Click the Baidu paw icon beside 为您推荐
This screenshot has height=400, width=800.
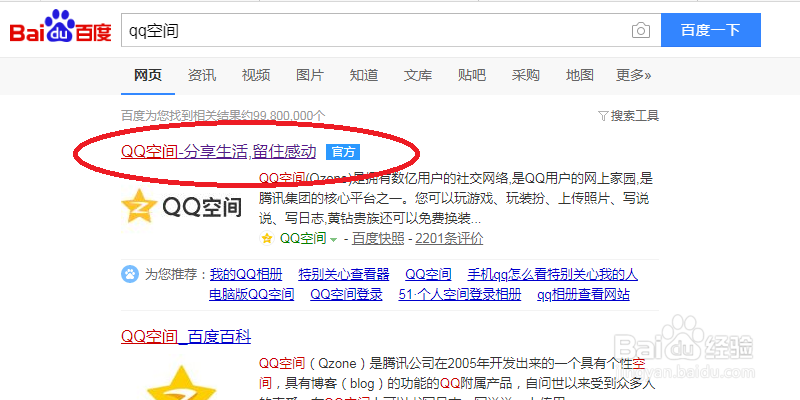click(130, 274)
